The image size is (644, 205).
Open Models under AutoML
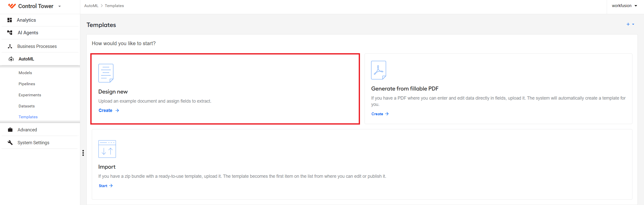[x=25, y=73]
